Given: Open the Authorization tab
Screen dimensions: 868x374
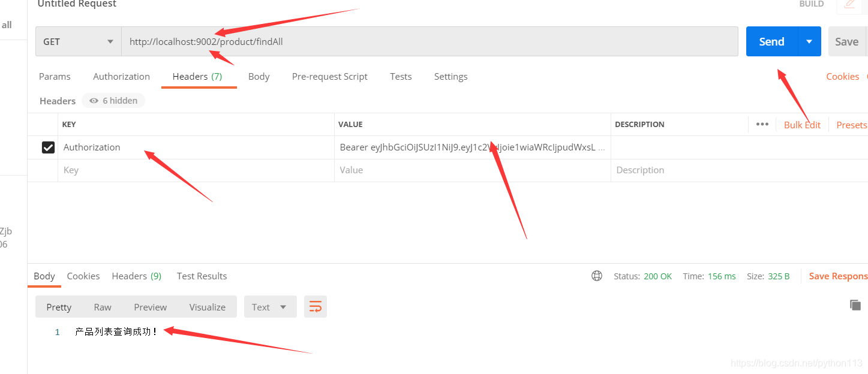Looking at the screenshot, I should tap(121, 76).
